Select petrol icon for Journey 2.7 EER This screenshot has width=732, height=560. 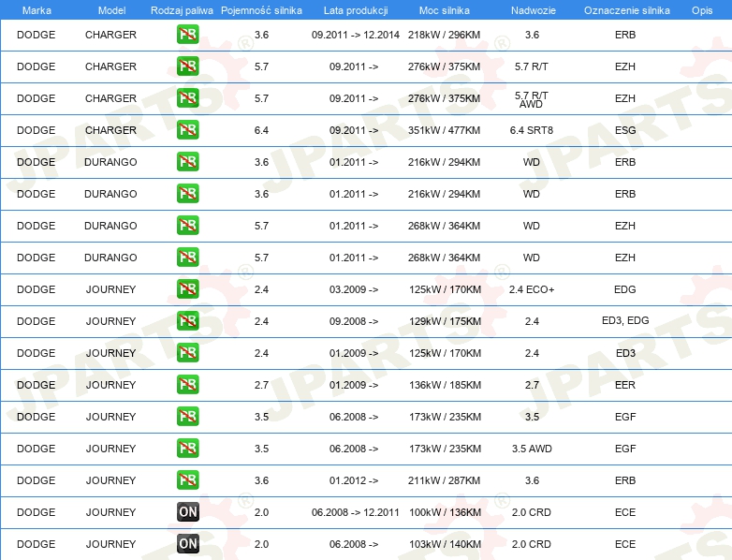point(187,385)
